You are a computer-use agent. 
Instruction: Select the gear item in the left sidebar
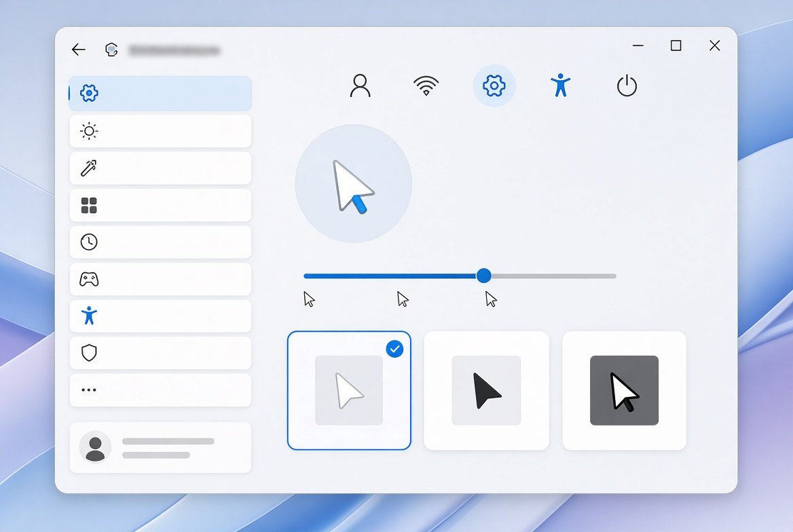tap(160, 93)
